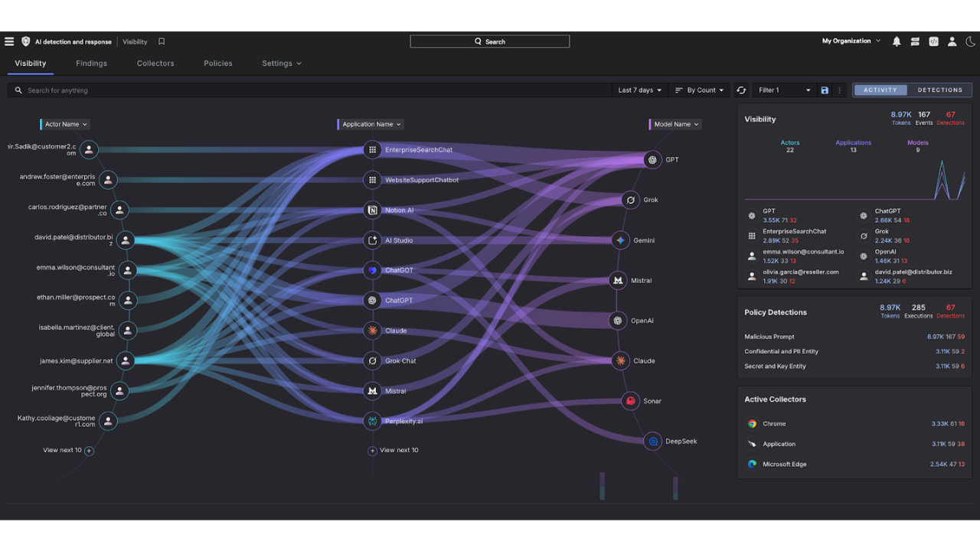980x551 pixels.
Task: Select the Gemini model node icon
Action: coord(621,240)
